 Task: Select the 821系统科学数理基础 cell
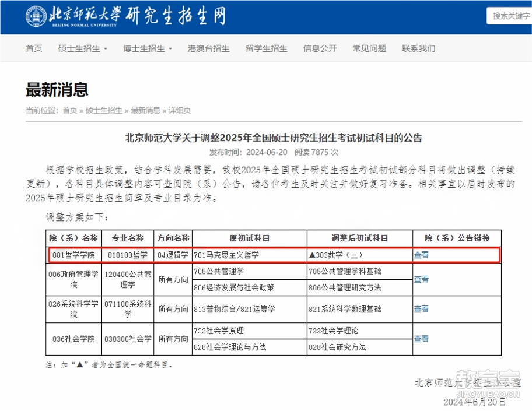pos(360,309)
